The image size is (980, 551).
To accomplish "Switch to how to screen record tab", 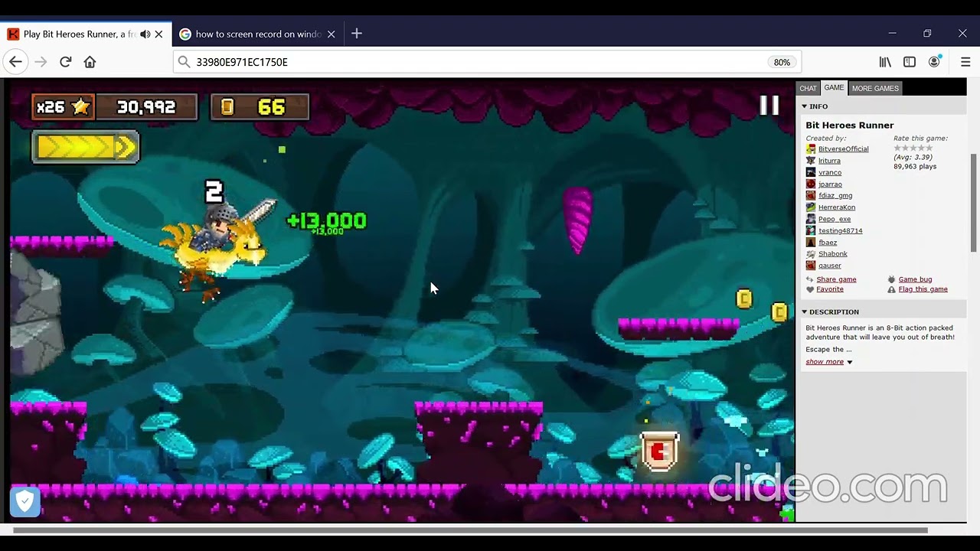I will (x=257, y=34).
